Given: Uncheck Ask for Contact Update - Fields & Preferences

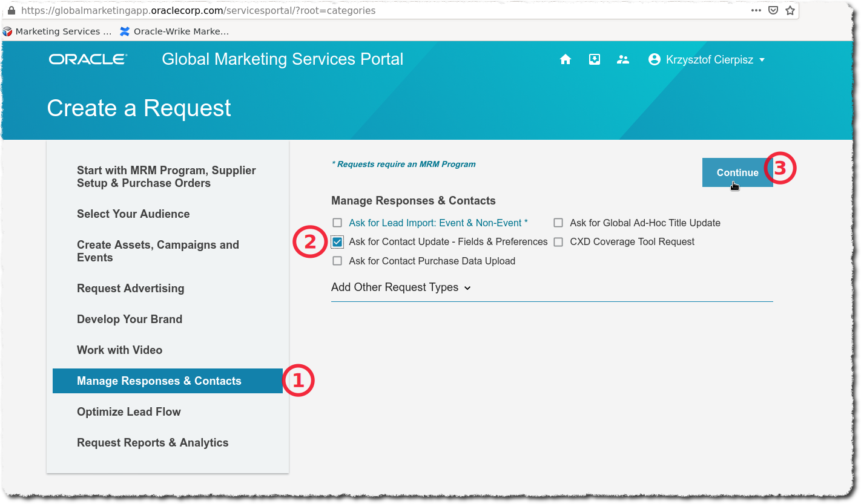Looking at the screenshot, I should (x=337, y=242).
